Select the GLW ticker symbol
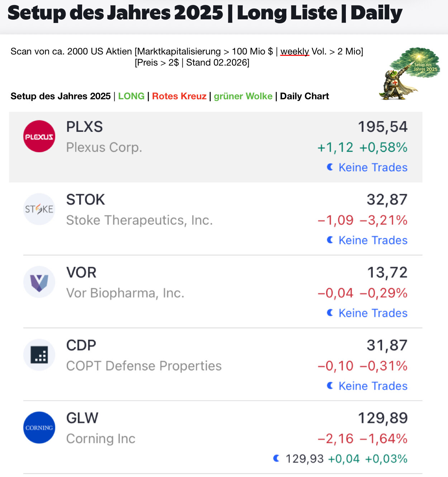 click(x=82, y=418)
